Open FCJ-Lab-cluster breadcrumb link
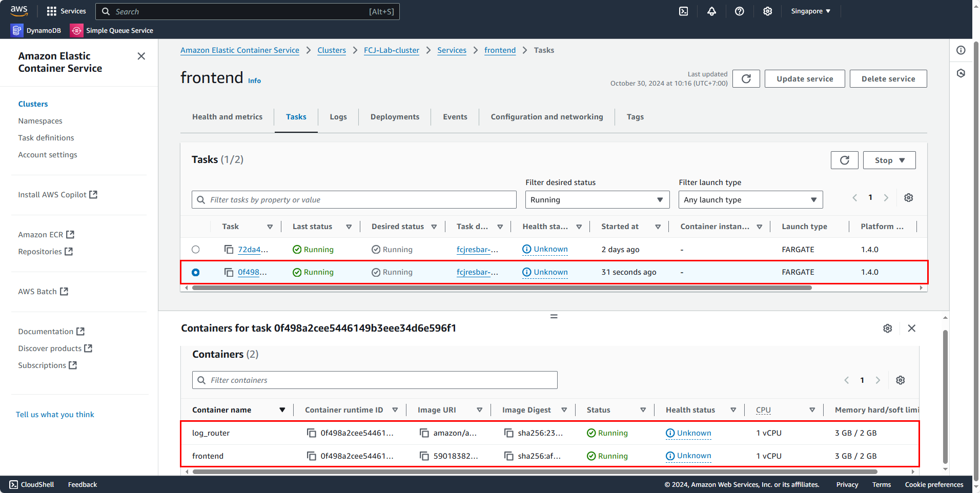This screenshot has width=980, height=493. point(391,50)
